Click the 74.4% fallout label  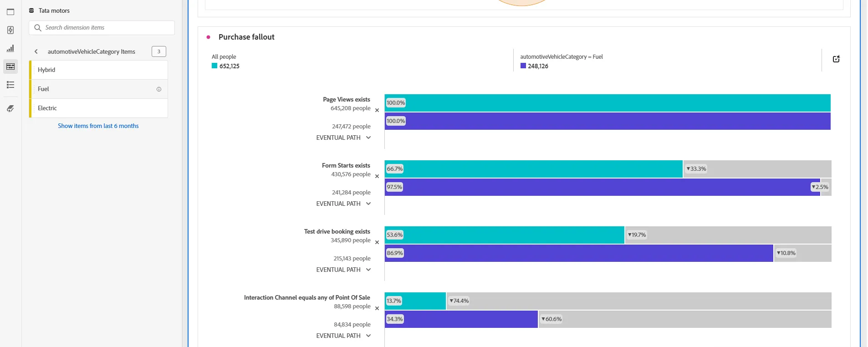(459, 301)
